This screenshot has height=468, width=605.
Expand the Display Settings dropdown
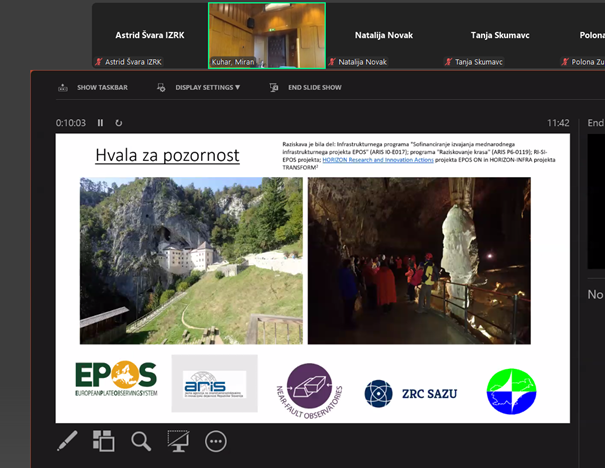click(201, 87)
